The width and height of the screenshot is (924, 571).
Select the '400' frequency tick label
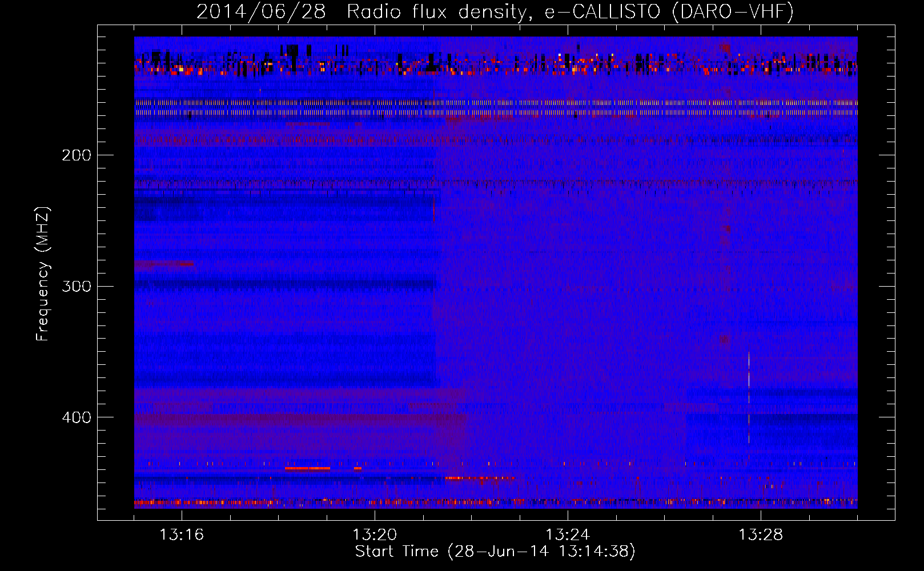77,417
